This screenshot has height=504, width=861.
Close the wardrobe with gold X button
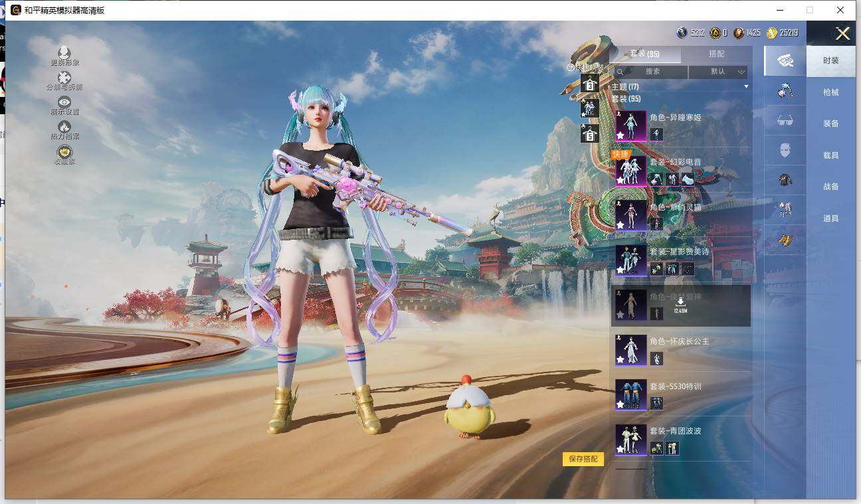click(842, 34)
